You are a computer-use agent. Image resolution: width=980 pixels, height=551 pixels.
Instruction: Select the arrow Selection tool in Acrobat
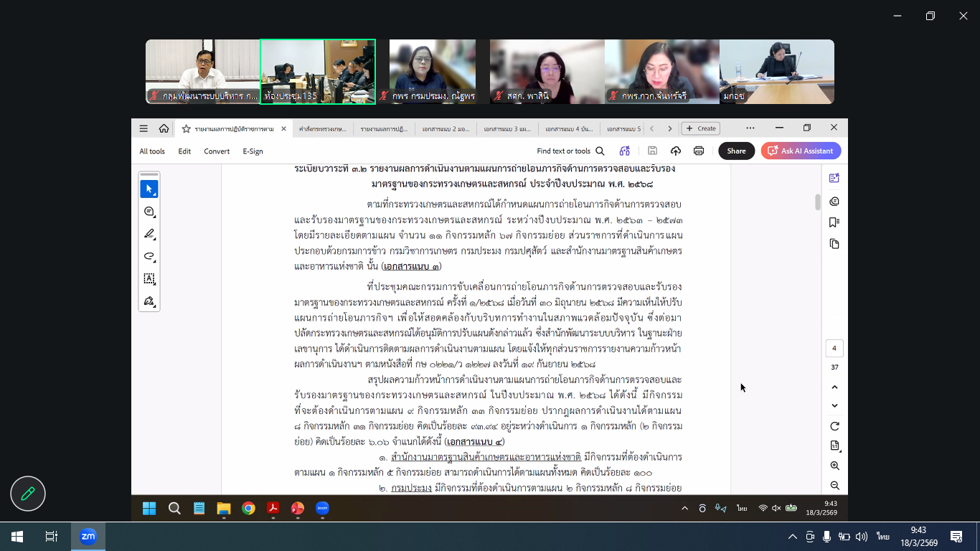click(149, 189)
